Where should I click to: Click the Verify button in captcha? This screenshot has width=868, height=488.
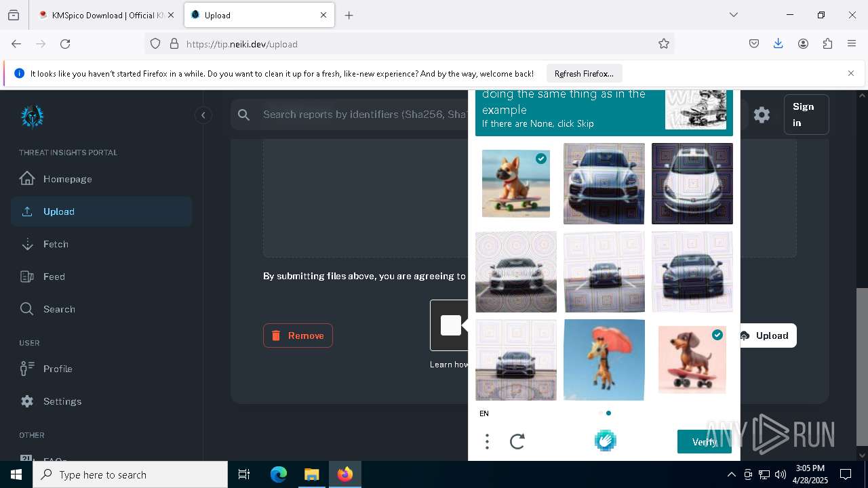point(705,442)
